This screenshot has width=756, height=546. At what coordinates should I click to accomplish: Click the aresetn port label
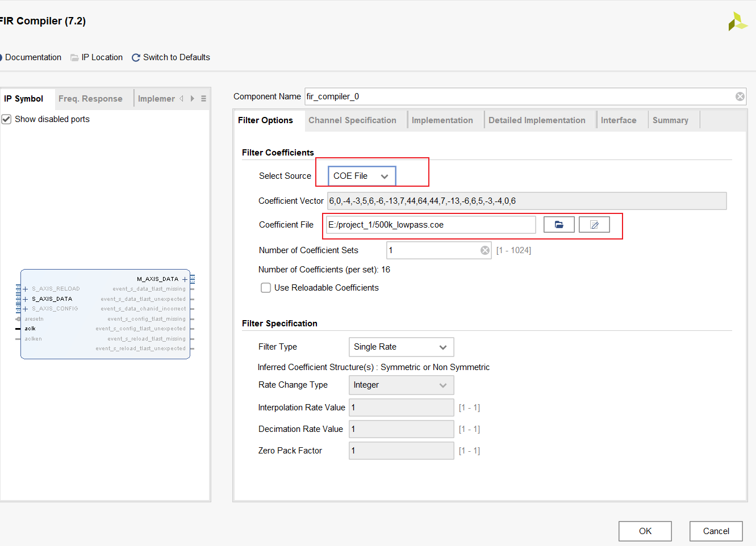tap(34, 319)
